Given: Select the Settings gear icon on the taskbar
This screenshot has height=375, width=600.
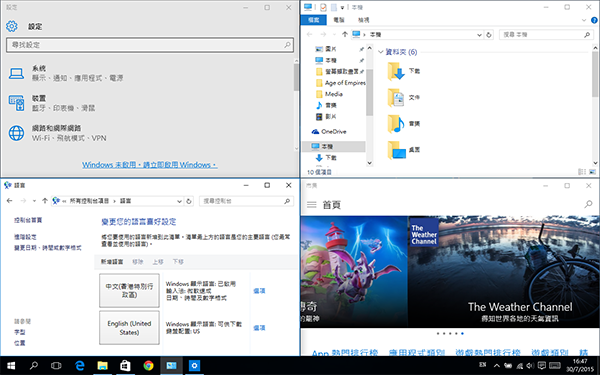Looking at the screenshot, I should 194,366.
